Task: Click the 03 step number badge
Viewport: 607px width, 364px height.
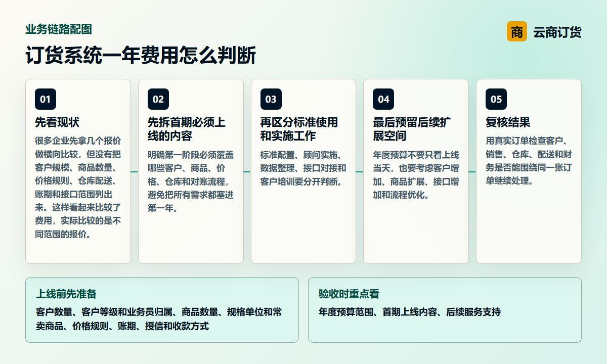Action: click(271, 99)
